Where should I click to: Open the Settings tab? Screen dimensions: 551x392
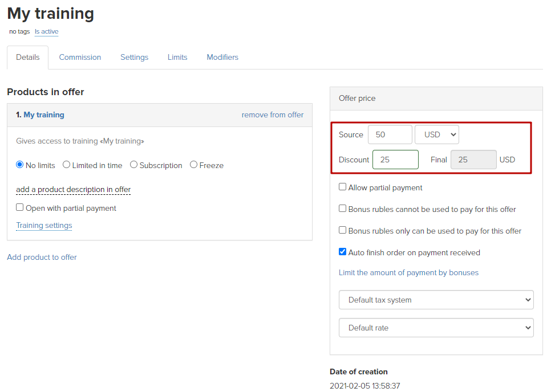pos(134,57)
